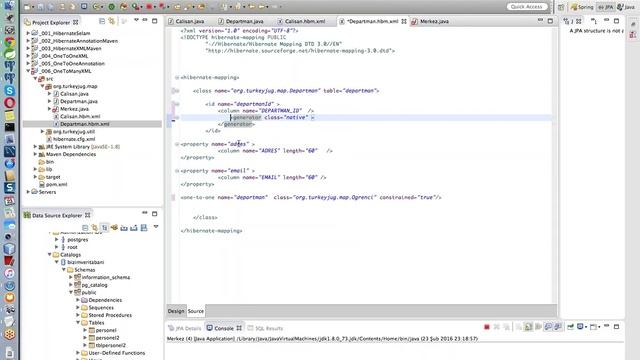
Task: Expand the information_schema schema
Action: (x=71, y=277)
